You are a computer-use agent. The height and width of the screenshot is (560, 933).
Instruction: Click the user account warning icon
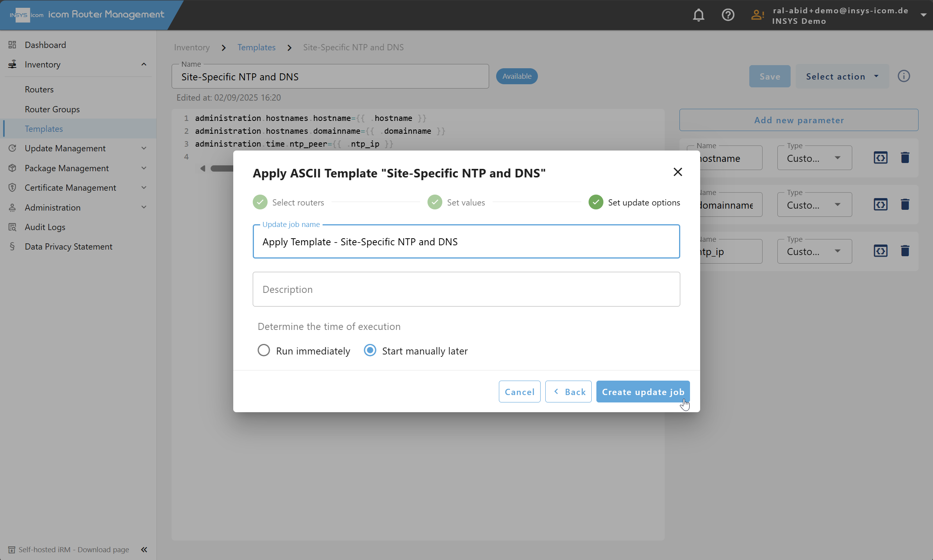(x=757, y=15)
